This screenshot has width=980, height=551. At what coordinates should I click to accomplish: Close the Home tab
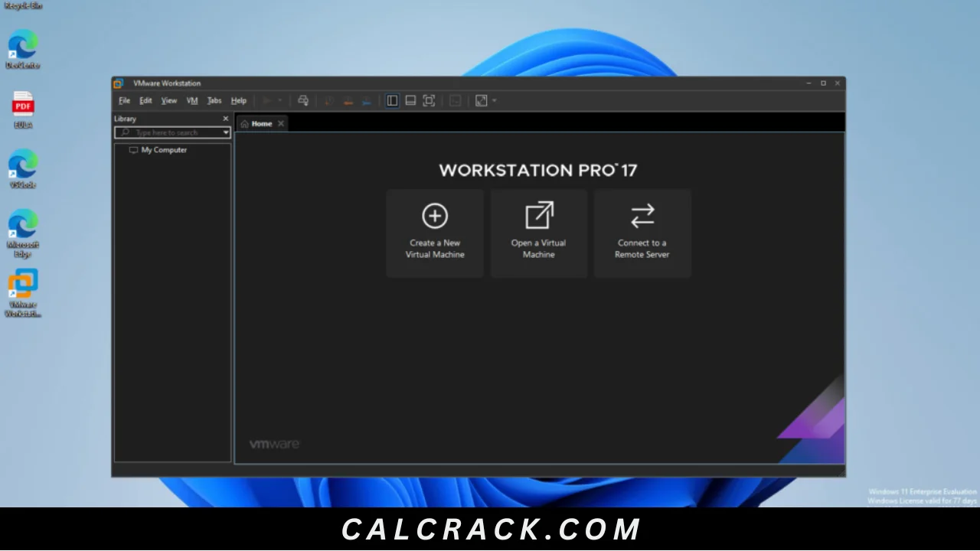pos(280,123)
